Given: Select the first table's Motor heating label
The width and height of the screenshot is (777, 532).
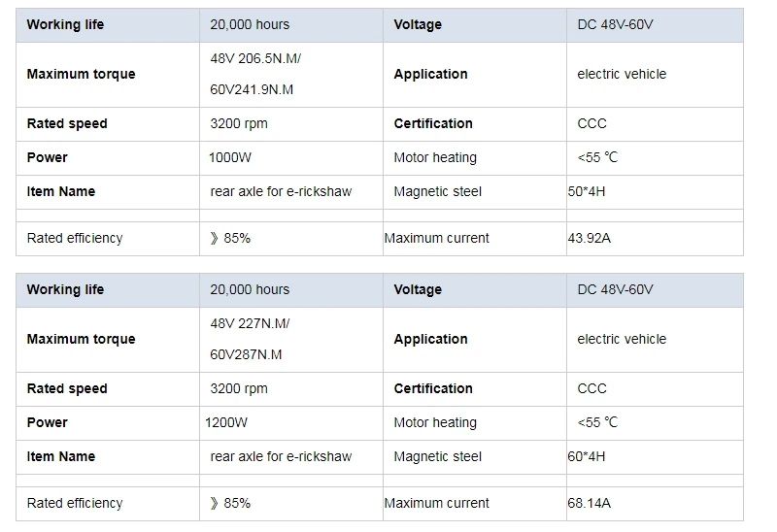Looking at the screenshot, I should pos(435,158).
